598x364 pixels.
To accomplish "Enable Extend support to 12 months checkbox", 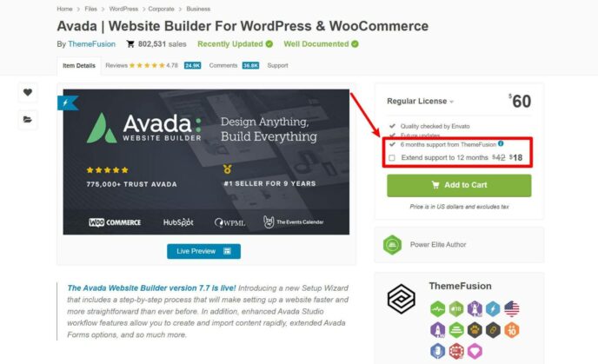I will (x=392, y=158).
